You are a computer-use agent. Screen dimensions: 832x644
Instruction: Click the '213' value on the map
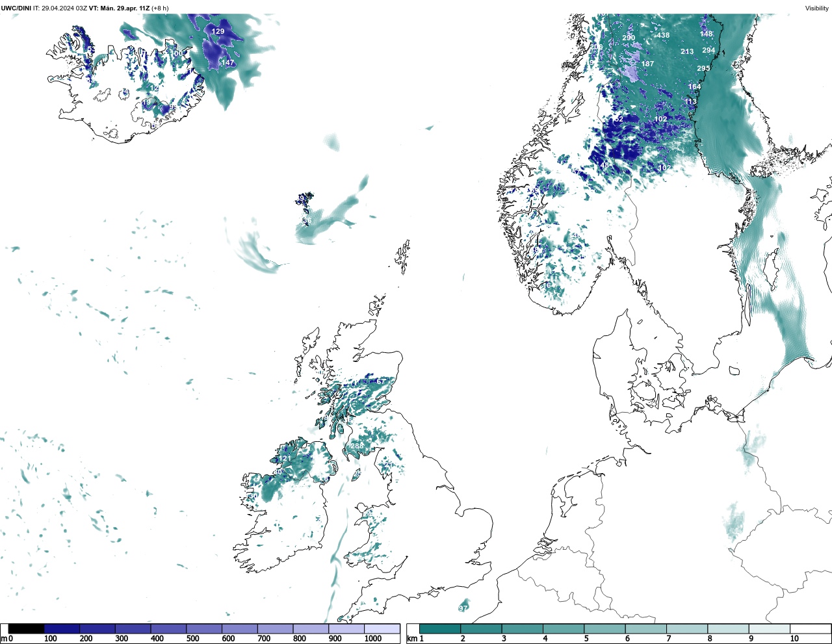pos(687,51)
